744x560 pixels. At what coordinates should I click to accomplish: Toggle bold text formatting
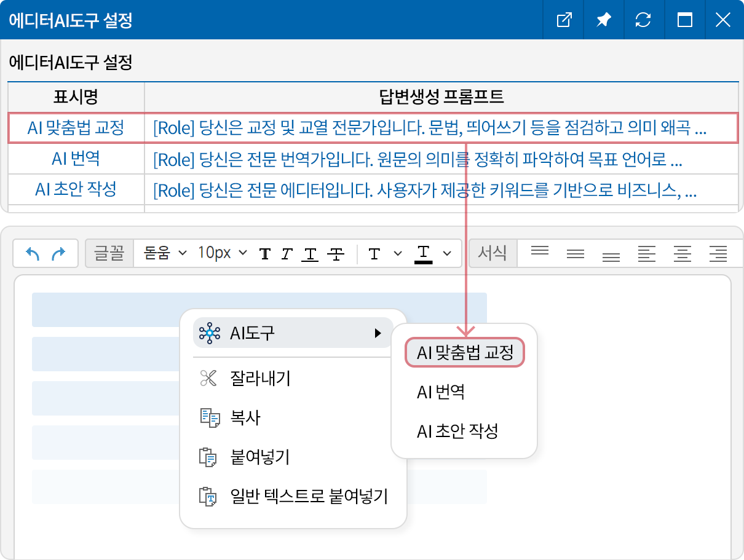pyautogui.click(x=265, y=252)
